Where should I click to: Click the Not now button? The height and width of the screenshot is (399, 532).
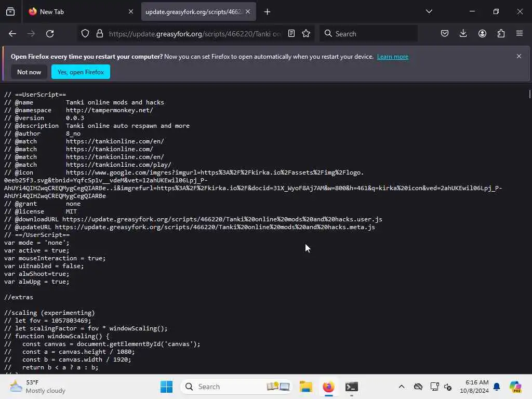pyautogui.click(x=29, y=72)
